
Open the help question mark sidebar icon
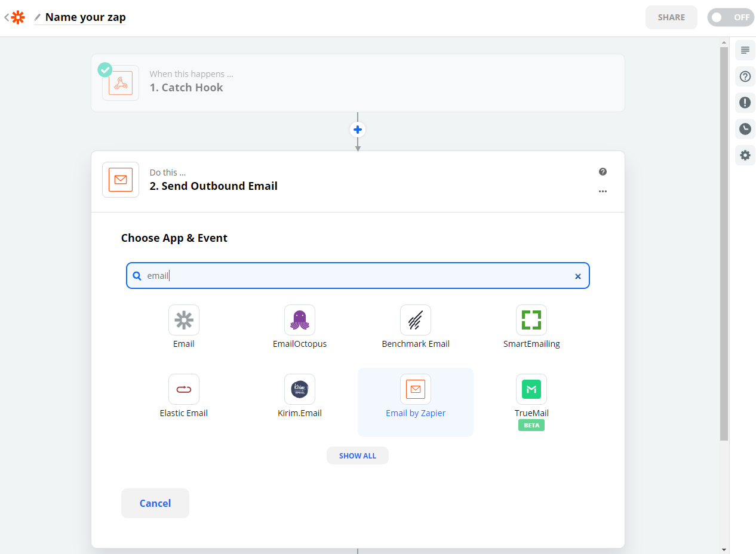pos(745,76)
